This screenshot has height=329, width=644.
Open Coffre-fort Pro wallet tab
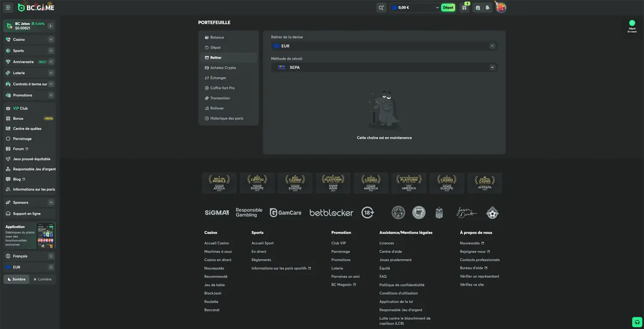tap(222, 88)
